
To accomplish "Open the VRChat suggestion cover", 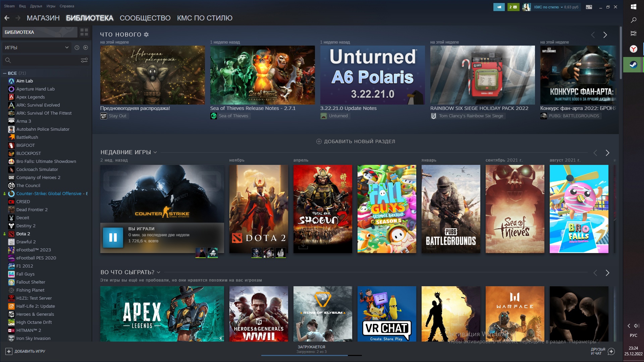I will point(387,314).
